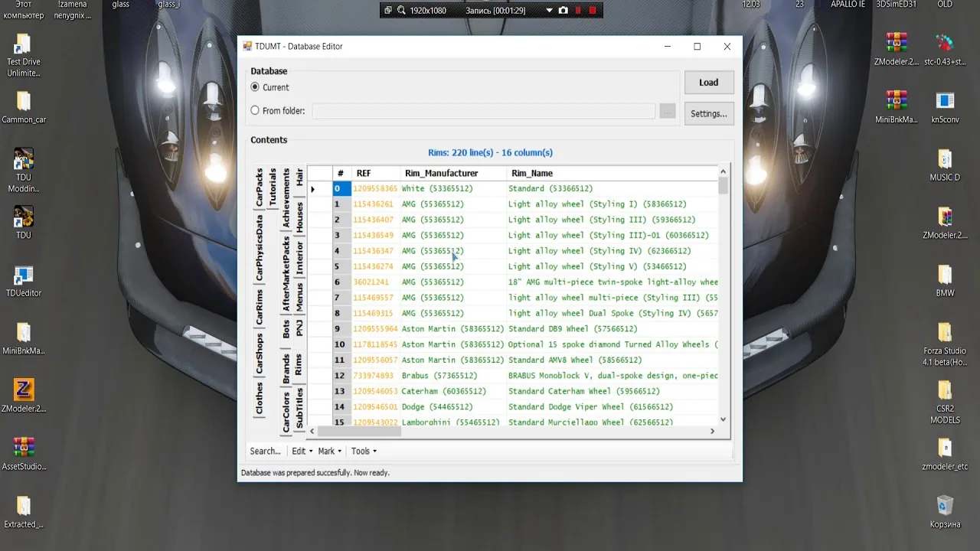980x551 pixels.
Task: Switch to the CarPhysicsData tab
Action: pos(260,248)
